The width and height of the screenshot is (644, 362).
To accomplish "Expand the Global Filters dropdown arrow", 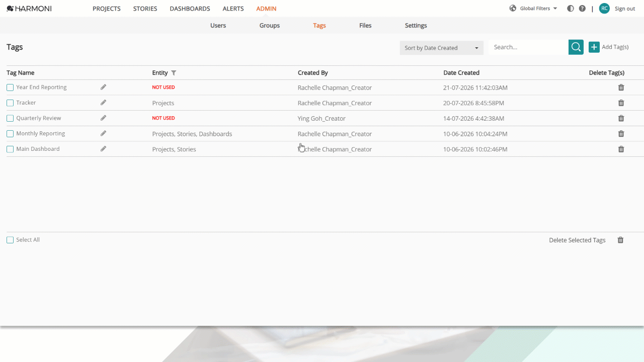I will [x=555, y=9].
